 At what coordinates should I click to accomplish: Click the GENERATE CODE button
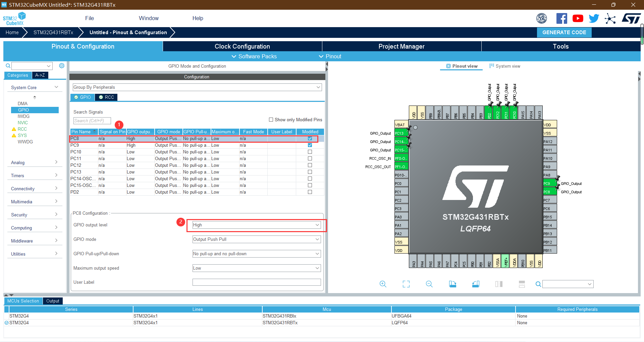[x=564, y=32]
